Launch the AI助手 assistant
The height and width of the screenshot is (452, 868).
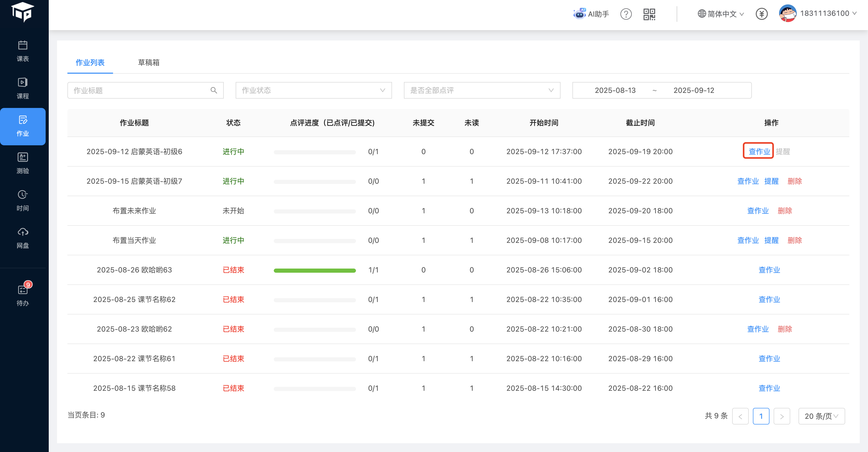pyautogui.click(x=591, y=14)
